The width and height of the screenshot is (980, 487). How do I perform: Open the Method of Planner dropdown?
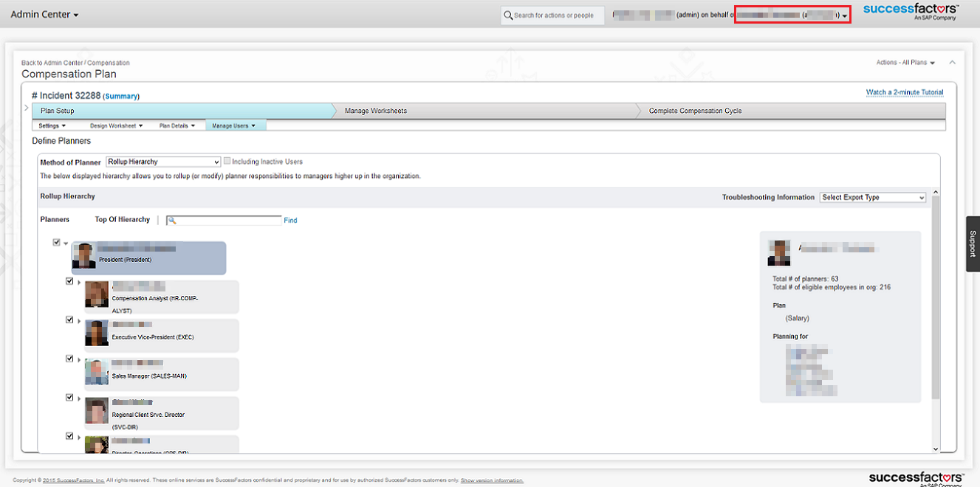163,162
